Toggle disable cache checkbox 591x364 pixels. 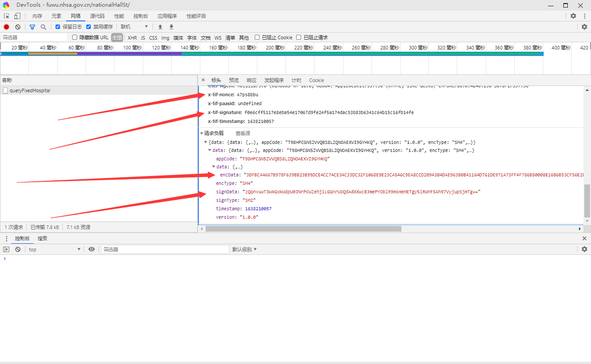pyautogui.click(x=88, y=27)
